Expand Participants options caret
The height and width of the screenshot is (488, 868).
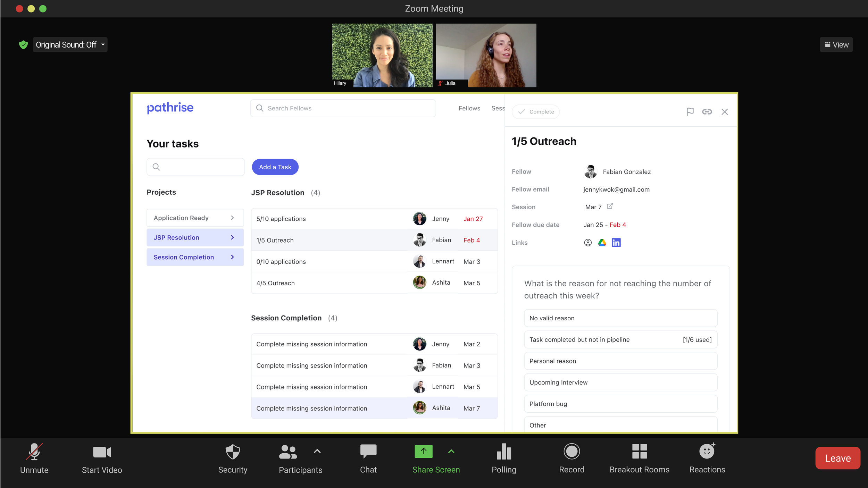[x=317, y=451]
